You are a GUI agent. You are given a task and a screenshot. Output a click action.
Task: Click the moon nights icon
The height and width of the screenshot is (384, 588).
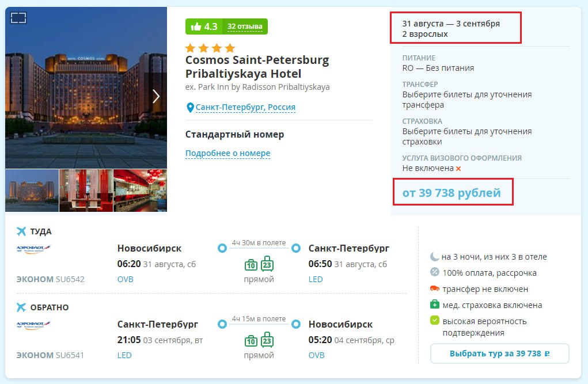click(x=434, y=257)
